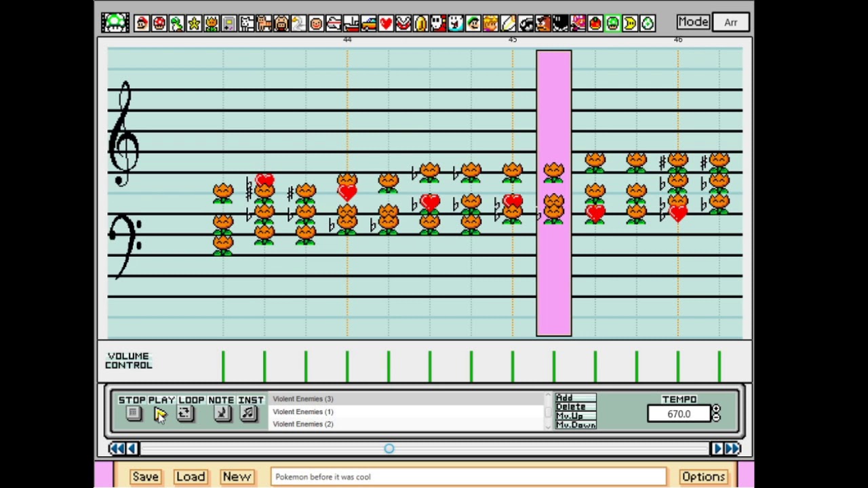Click the song position slider handle
The image size is (868, 488).
[389, 449]
